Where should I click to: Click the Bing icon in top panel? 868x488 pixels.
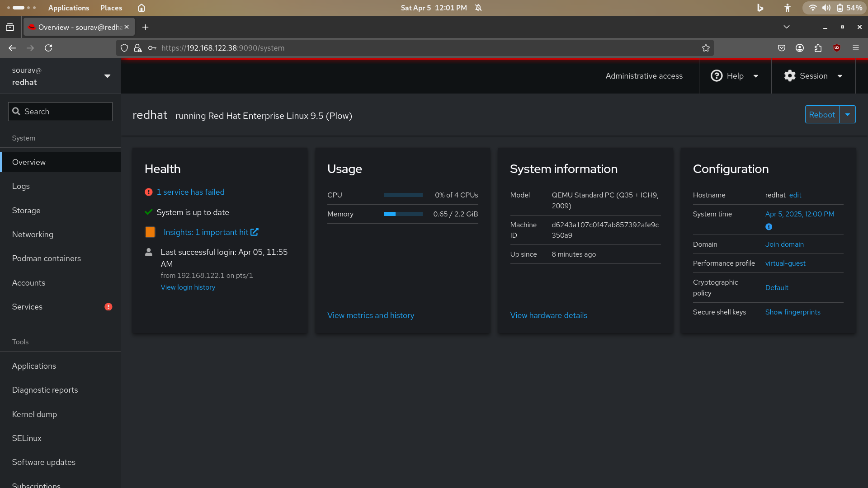pyautogui.click(x=760, y=8)
